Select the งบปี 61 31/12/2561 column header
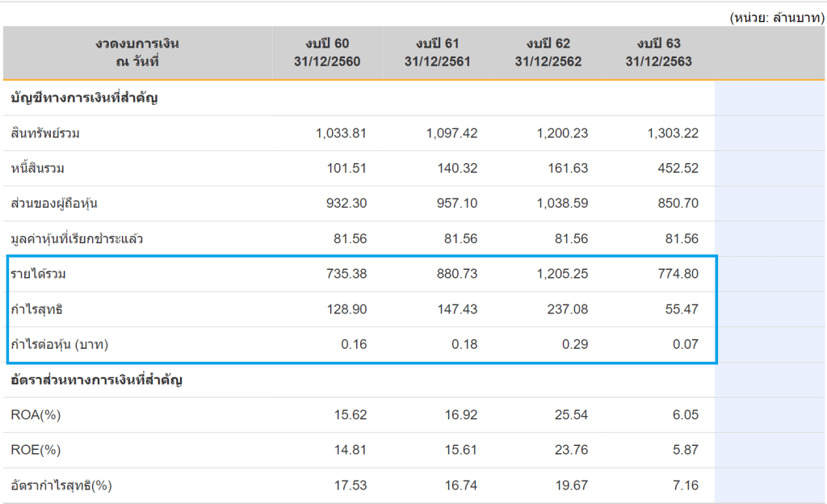The height and width of the screenshot is (504, 827). pos(438,52)
